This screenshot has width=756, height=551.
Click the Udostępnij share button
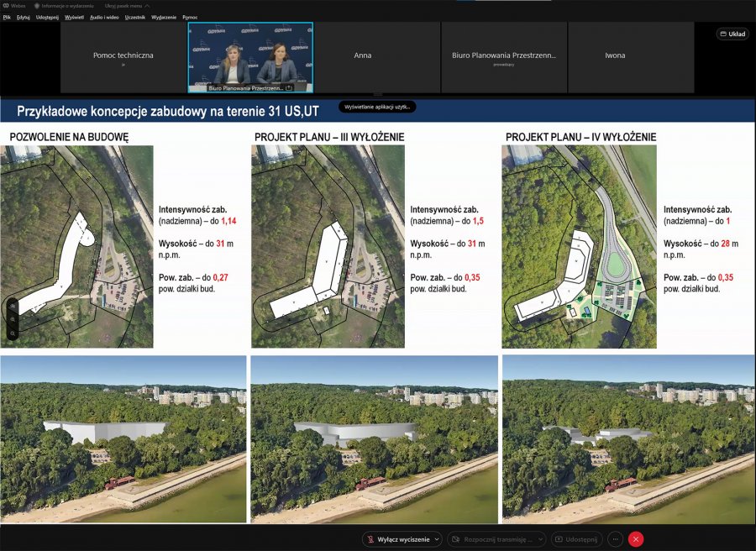click(x=575, y=539)
